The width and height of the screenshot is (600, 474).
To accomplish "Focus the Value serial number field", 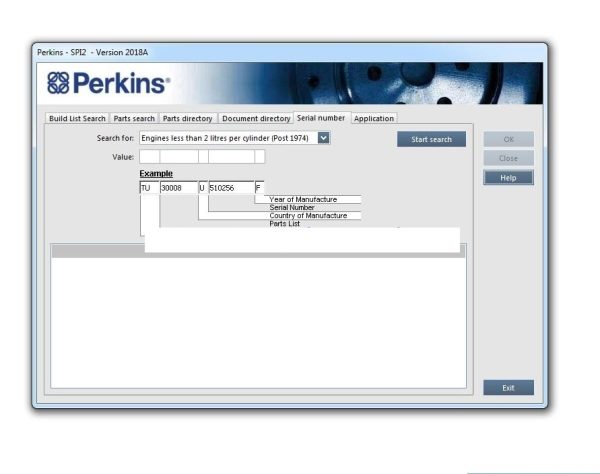I will pyautogui.click(x=232, y=157).
